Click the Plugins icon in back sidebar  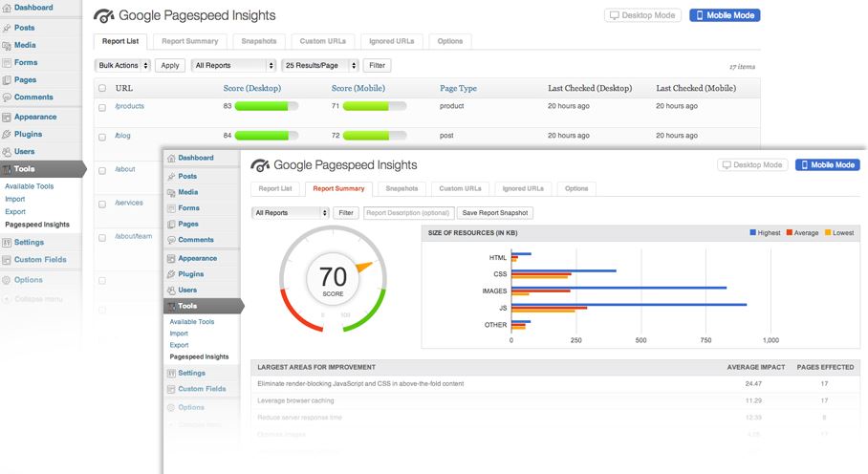click(x=7, y=135)
